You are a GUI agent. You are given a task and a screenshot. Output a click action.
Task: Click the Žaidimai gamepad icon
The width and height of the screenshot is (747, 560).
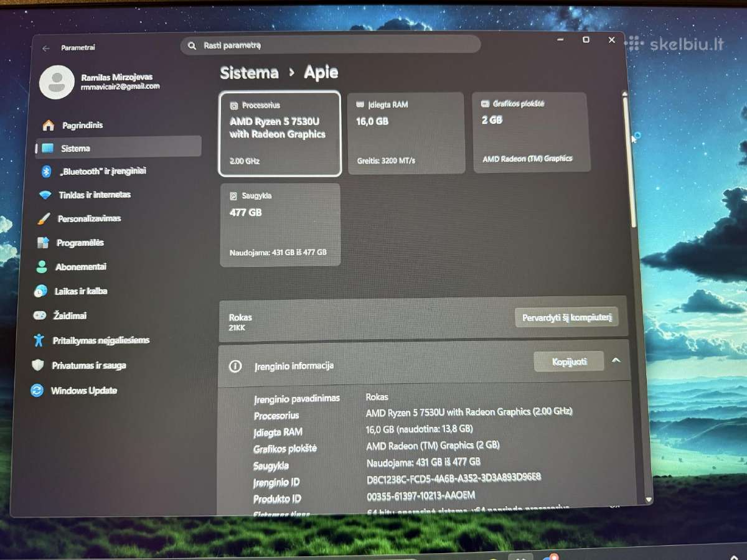click(39, 315)
